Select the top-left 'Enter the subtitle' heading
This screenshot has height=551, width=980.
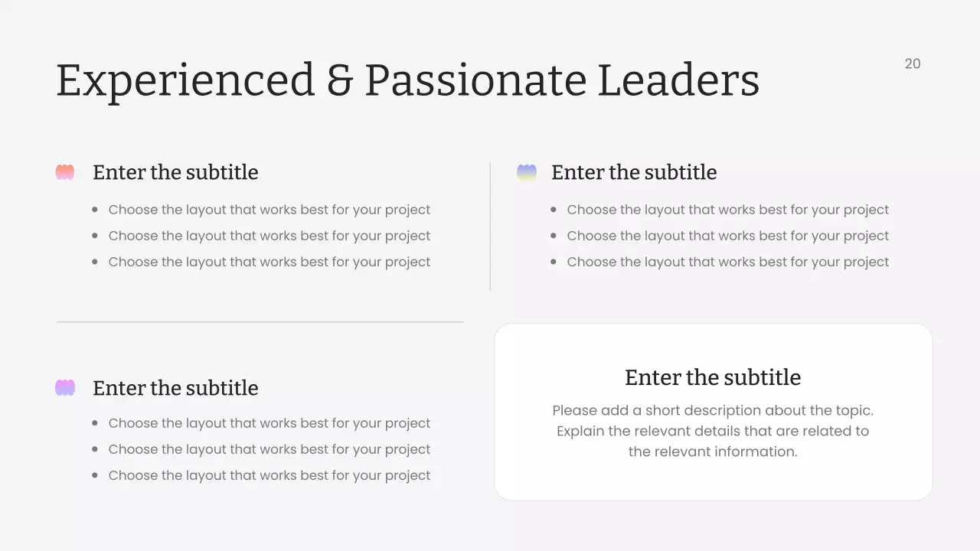[175, 172]
